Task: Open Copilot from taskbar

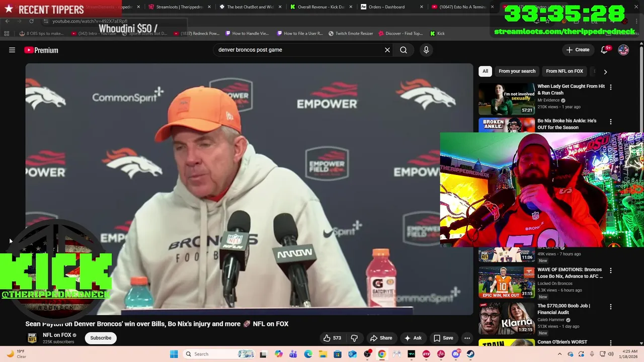Action: coord(278,354)
